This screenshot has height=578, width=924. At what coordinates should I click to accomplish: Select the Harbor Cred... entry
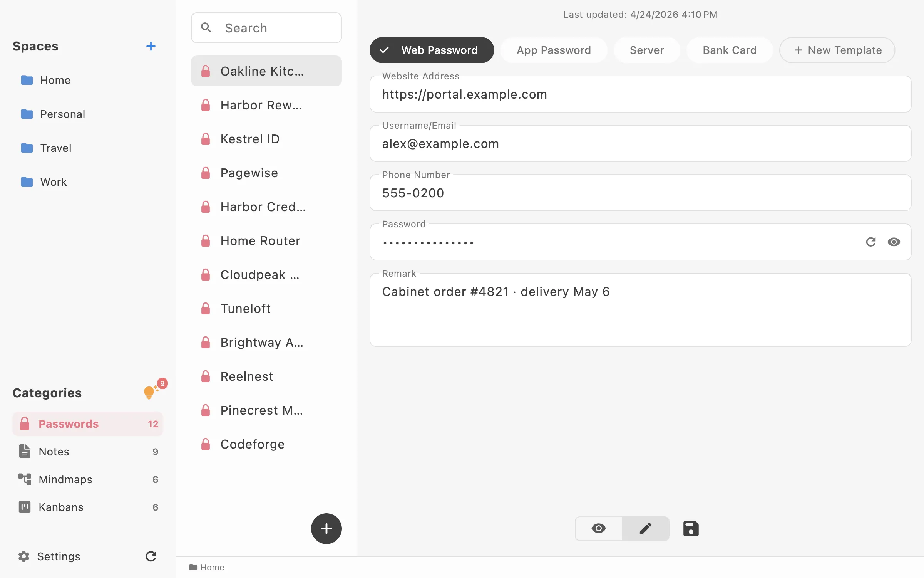click(266, 207)
